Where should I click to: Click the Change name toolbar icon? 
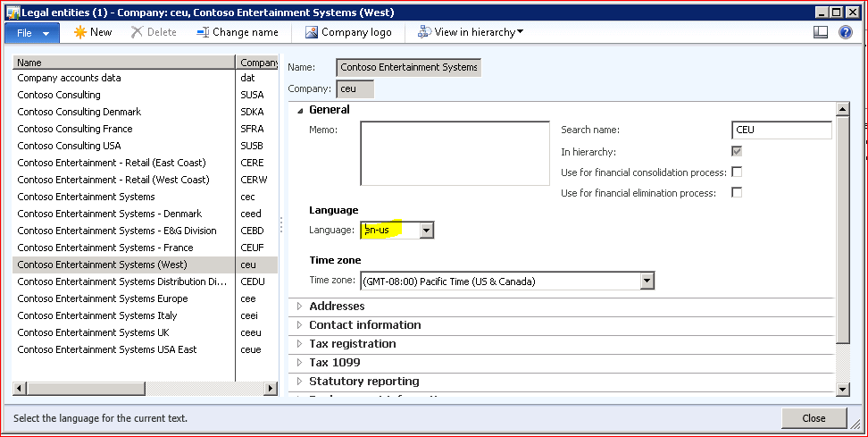click(202, 32)
